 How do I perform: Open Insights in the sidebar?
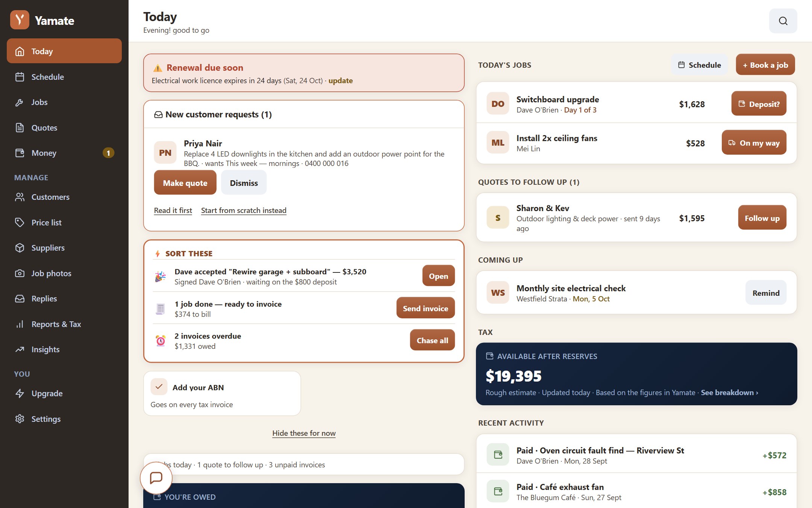coord(64,349)
